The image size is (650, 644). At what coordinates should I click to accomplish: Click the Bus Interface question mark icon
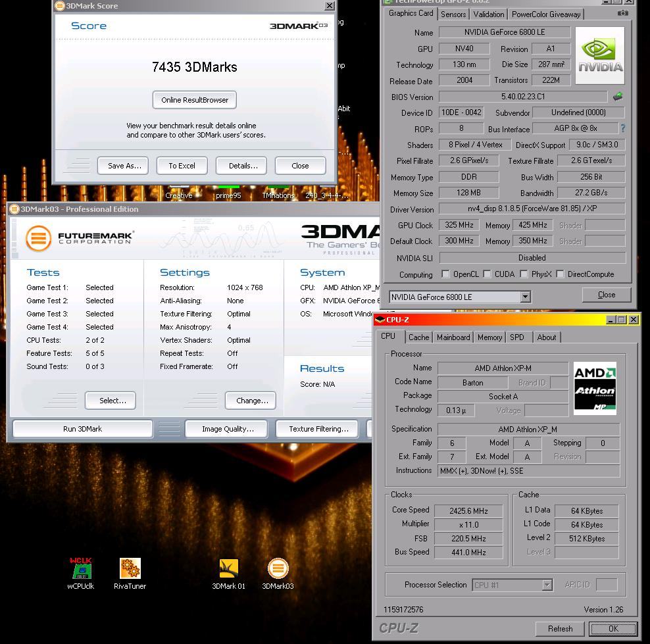622,128
